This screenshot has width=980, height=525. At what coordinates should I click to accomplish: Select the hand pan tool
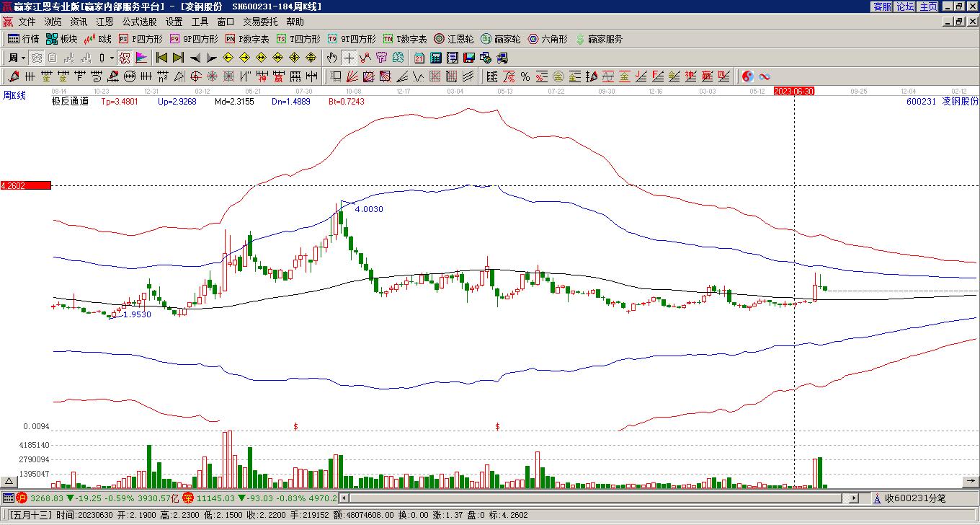331,58
